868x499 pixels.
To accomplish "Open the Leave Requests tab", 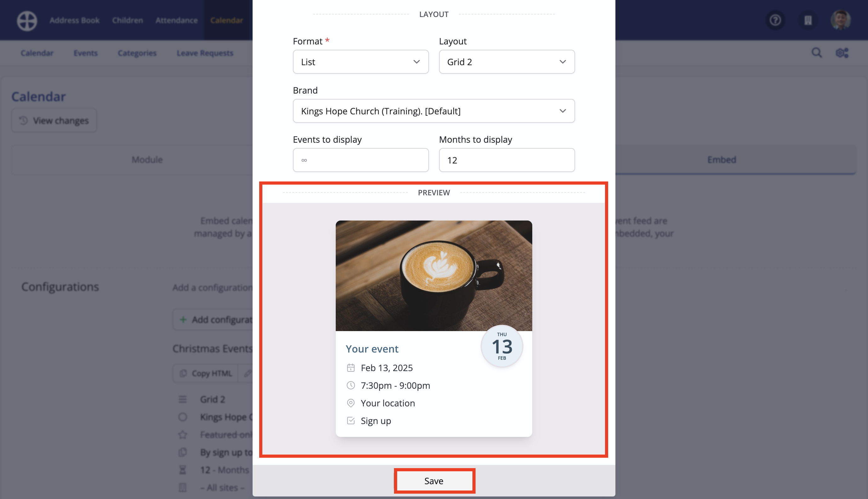I will [205, 53].
